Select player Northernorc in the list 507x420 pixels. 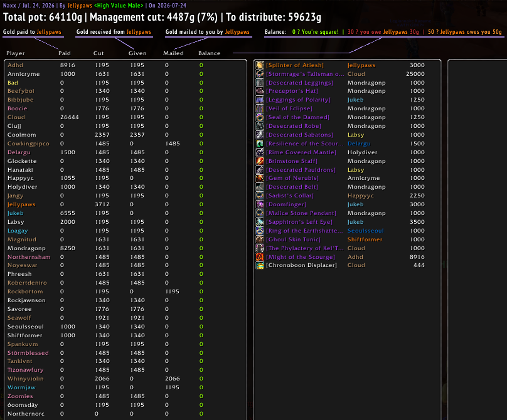pyautogui.click(x=26, y=414)
